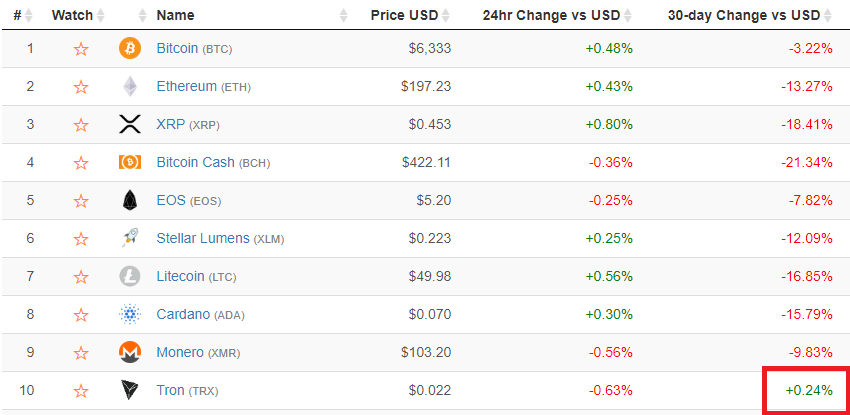Click the Stellar Lumens rocket icon
The image size is (850, 415).
tap(130, 238)
